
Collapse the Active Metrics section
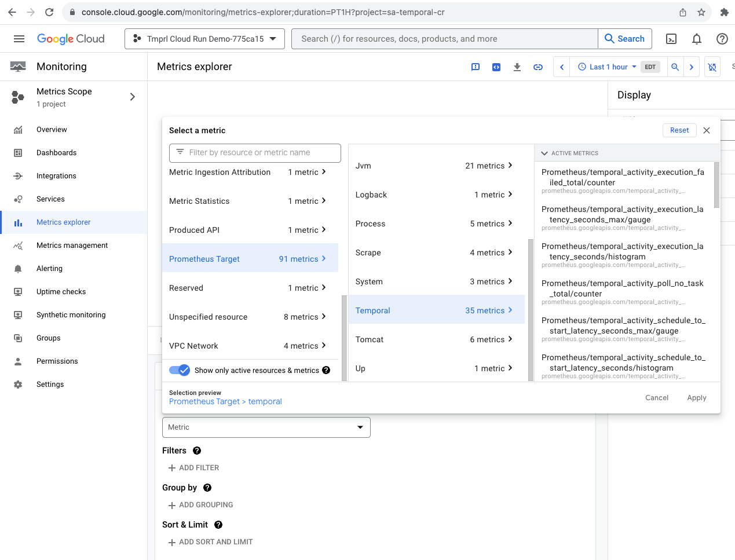(544, 153)
